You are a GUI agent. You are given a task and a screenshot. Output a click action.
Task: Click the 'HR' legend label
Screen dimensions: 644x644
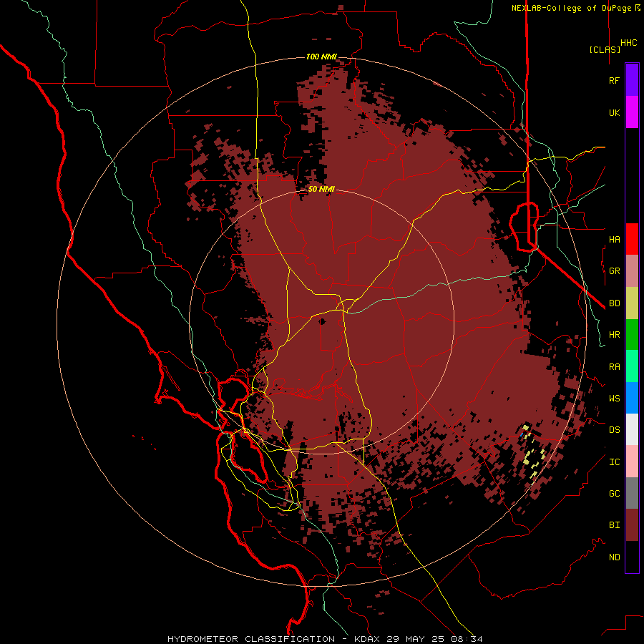(x=614, y=335)
